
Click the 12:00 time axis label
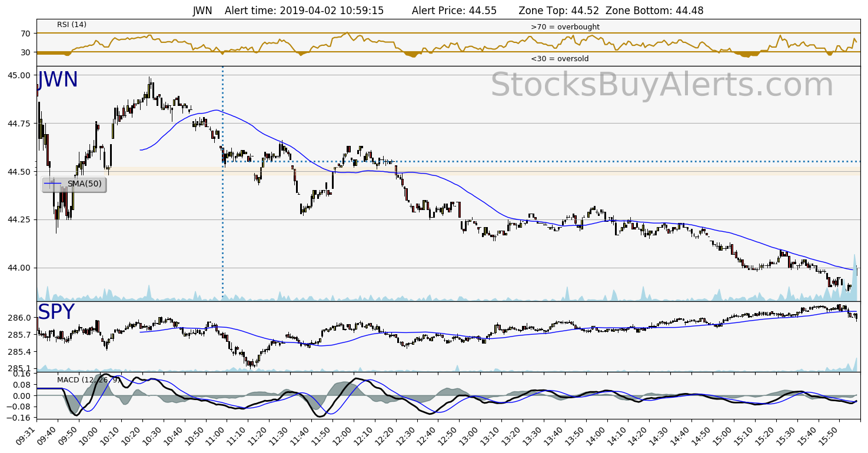[344, 437]
